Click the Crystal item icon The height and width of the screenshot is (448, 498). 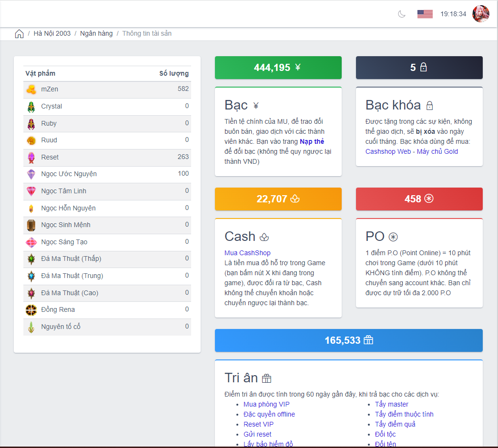tap(31, 107)
